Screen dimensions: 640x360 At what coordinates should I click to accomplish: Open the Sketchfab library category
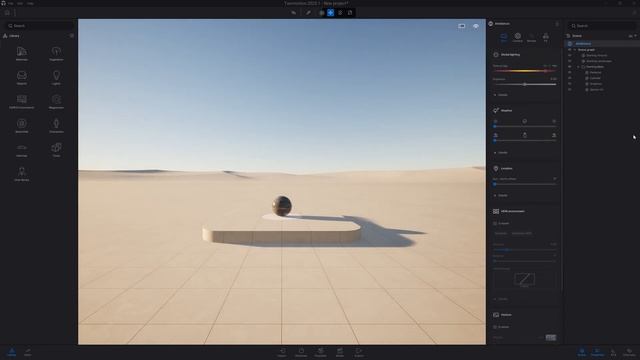pos(22,126)
